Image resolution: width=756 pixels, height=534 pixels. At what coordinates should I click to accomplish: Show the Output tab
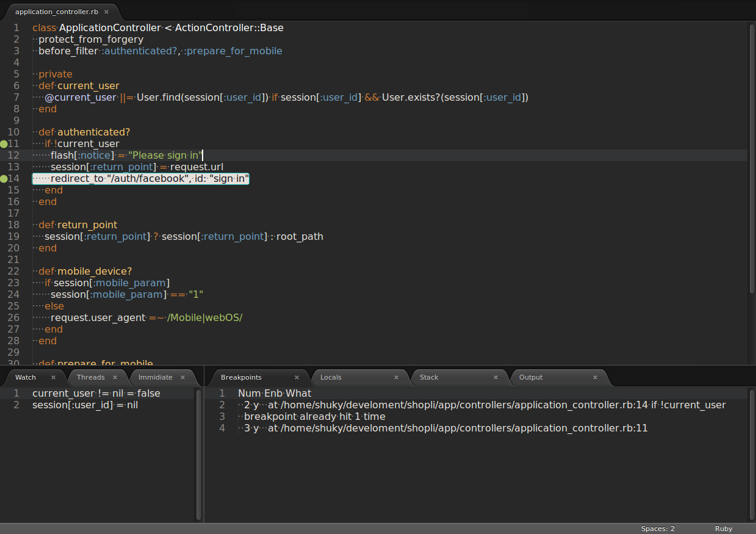coord(531,377)
